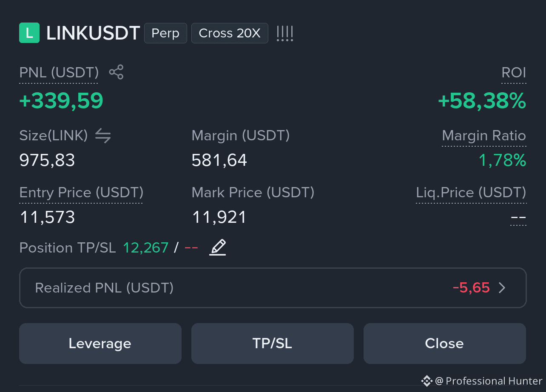The height and width of the screenshot is (392, 546).
Task: Open the PNL share icon
Action: click(x=116, y=72)
